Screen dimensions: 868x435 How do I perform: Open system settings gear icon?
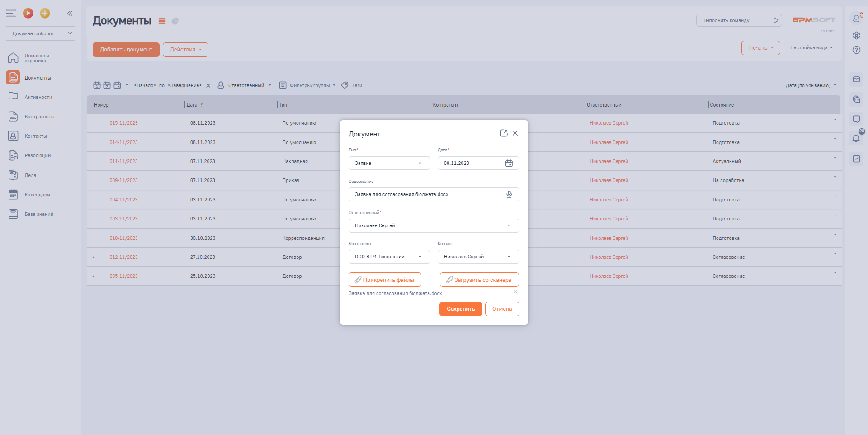(x=856, y=35)
